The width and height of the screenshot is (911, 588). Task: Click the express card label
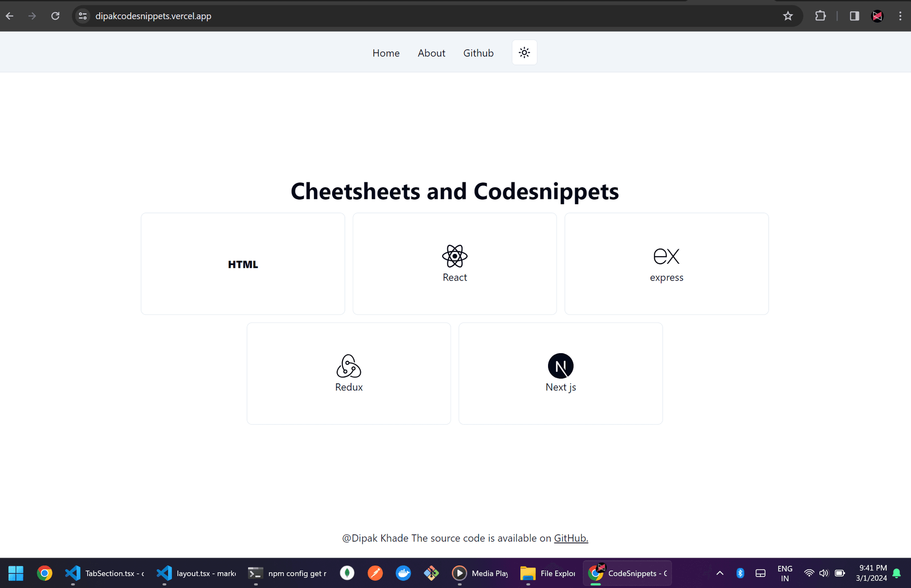pyautogui.click(x=666, y=278)
